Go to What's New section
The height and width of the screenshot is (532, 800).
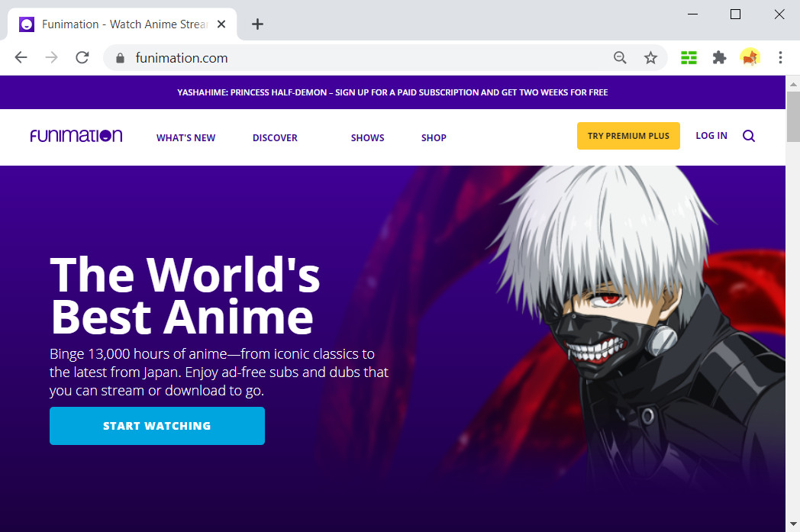(185, 138)
